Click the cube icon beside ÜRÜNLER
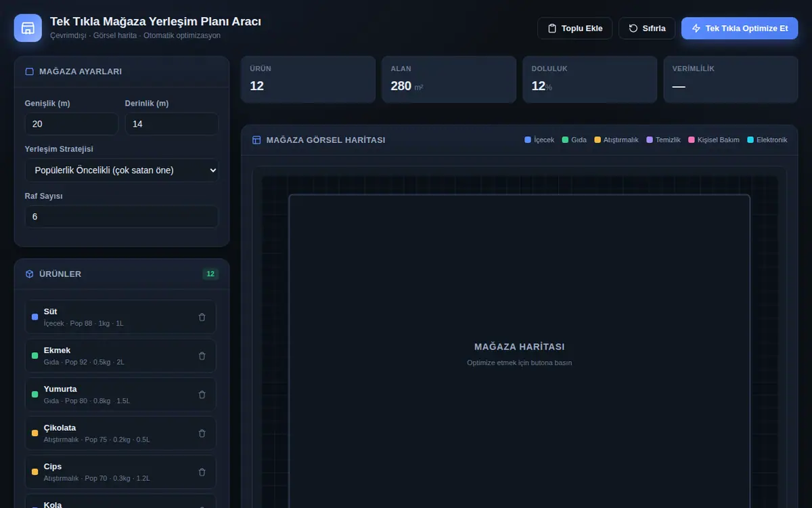Image resolution: width=812 pixels, height=508 pixels. [30, 274]
